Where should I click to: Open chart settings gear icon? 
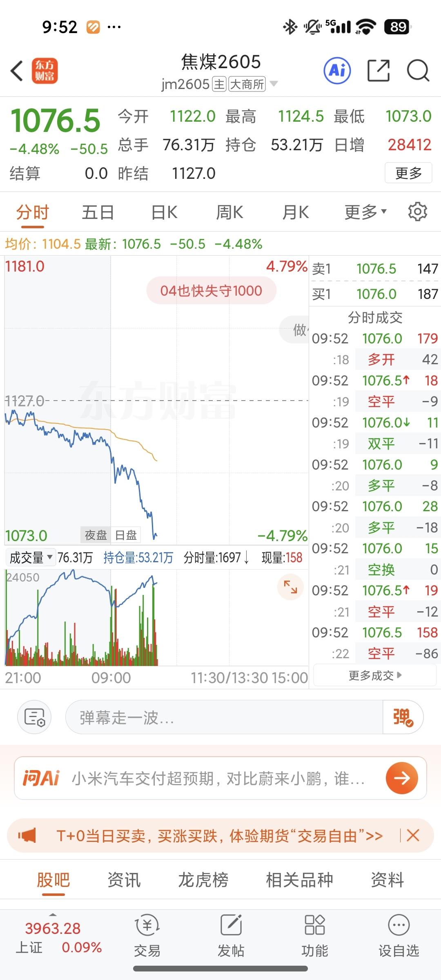click(x=417, y=212)
